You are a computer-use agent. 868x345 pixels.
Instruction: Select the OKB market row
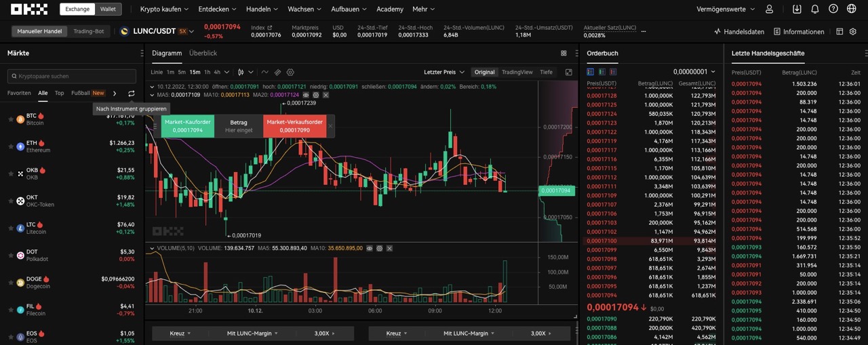click(x=72, y=174)
